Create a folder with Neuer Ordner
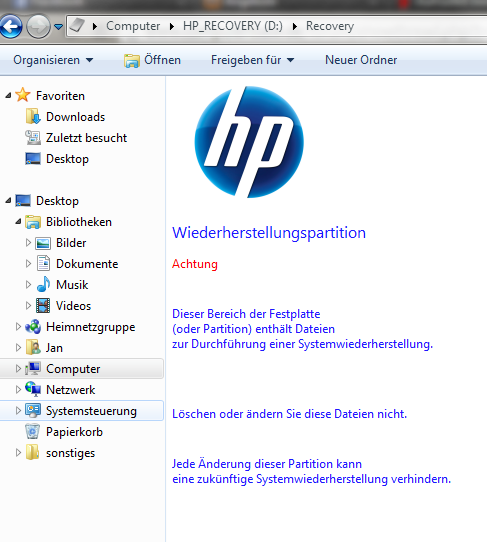Screen dimensions: 487x542 (361, 60)
